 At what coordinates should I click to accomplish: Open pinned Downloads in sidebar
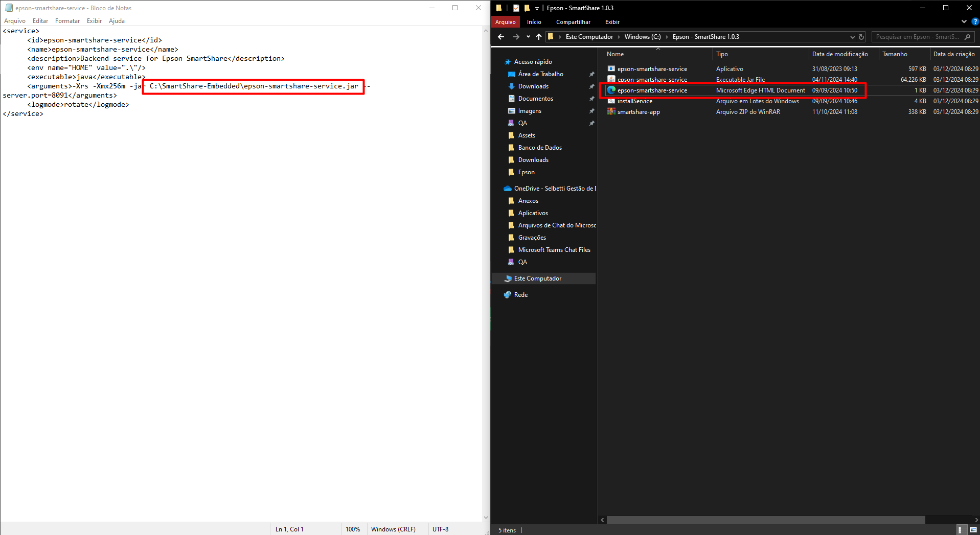(x=533, y=86)
